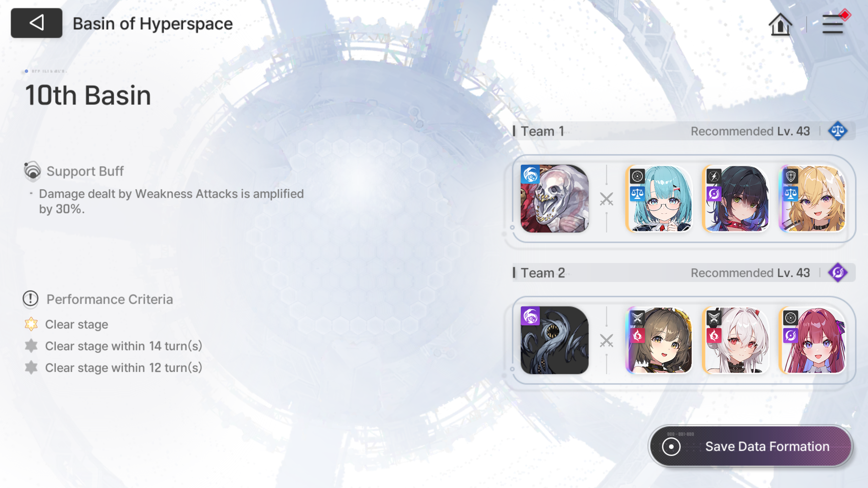
Task: Choose the black-haired character in Team 1
Action: coord(735,199)
